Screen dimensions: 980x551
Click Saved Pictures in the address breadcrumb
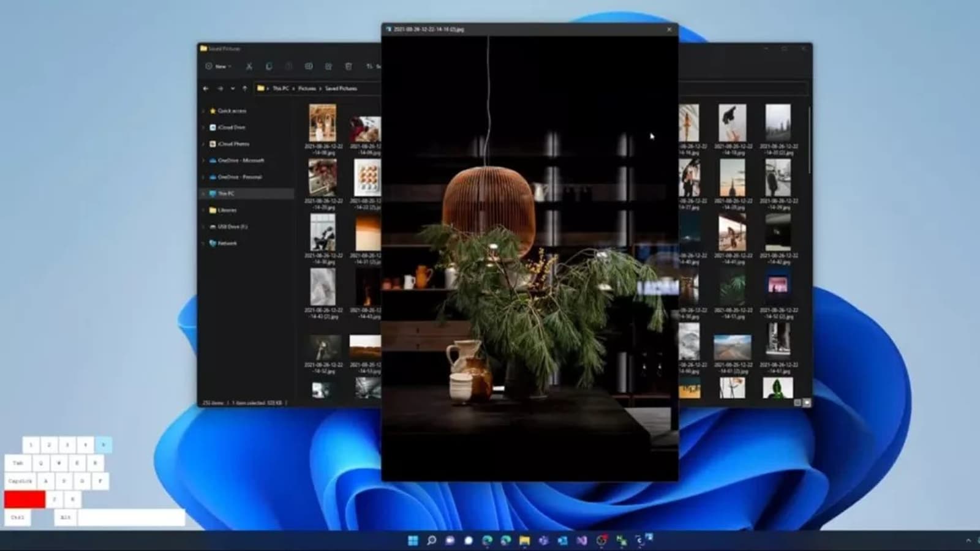coord(341,88)
